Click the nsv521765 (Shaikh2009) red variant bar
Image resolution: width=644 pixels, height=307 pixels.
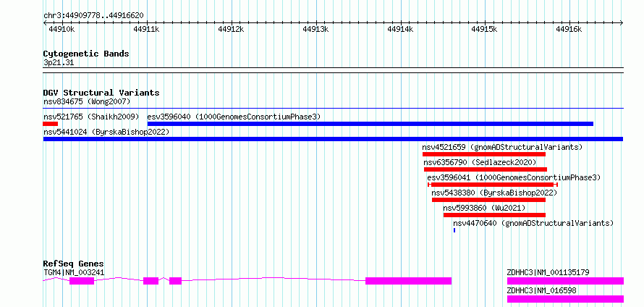pos(51,124)
